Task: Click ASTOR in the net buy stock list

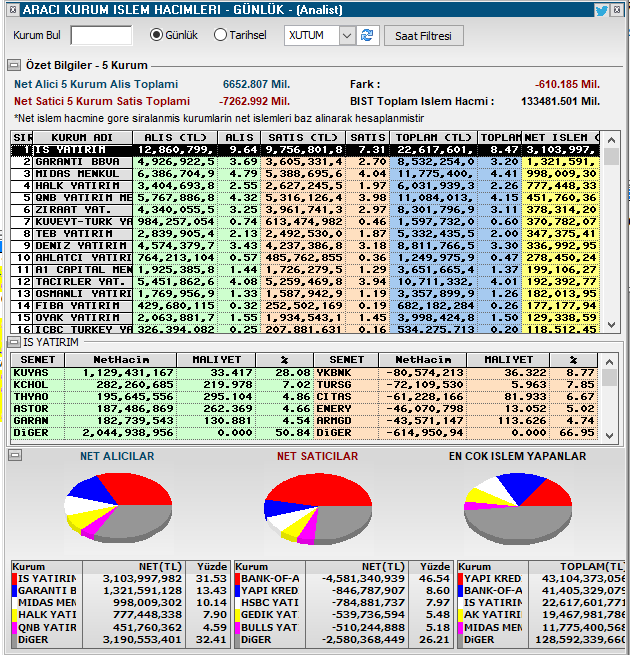Action: (x=31, y=409)
